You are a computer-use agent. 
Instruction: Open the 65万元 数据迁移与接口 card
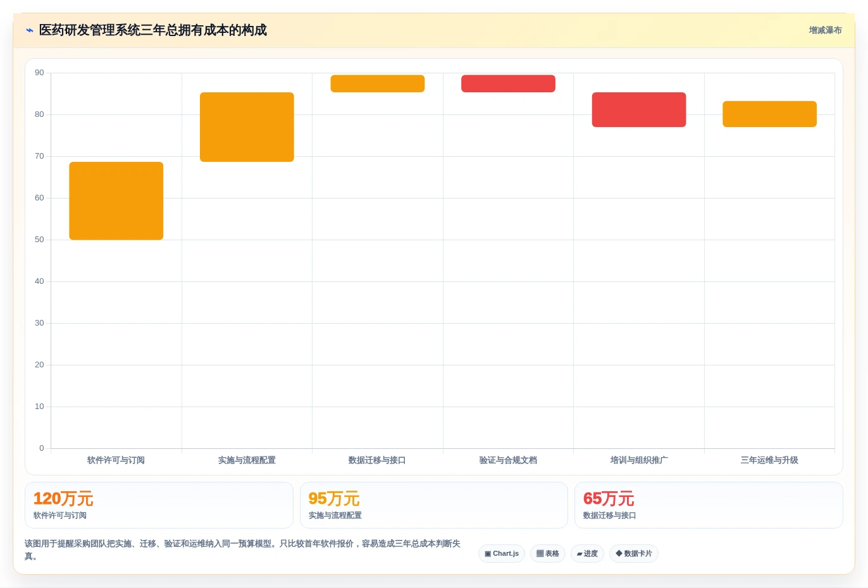pyautogui.click(x=709, y=505)
